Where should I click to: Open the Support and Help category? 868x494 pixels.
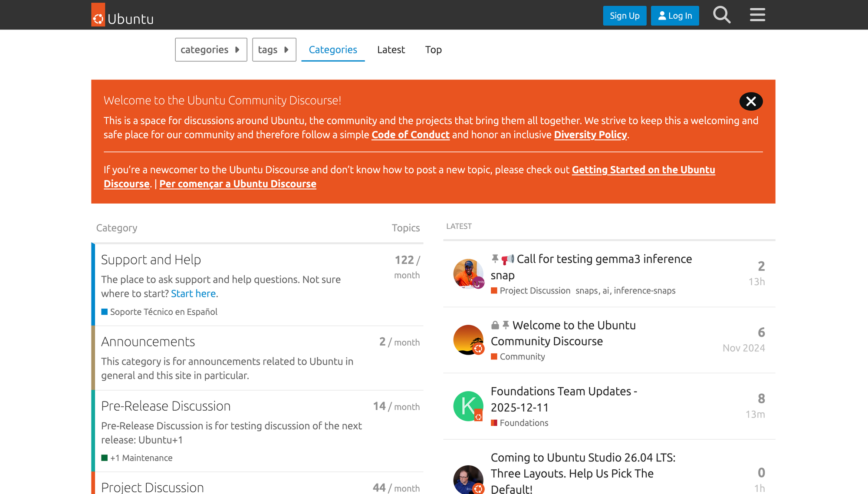[151, 260]
